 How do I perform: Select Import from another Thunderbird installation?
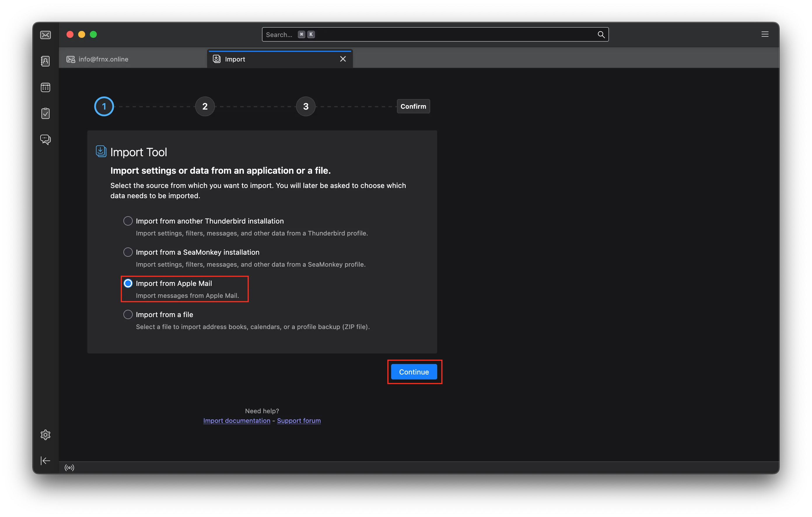tap(128, 221)
